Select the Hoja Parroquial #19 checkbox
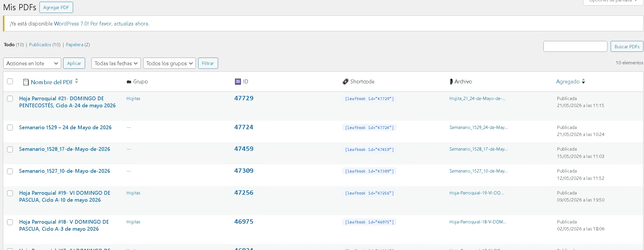This screenshot has height=250, width=644. (x=10, y=193)
